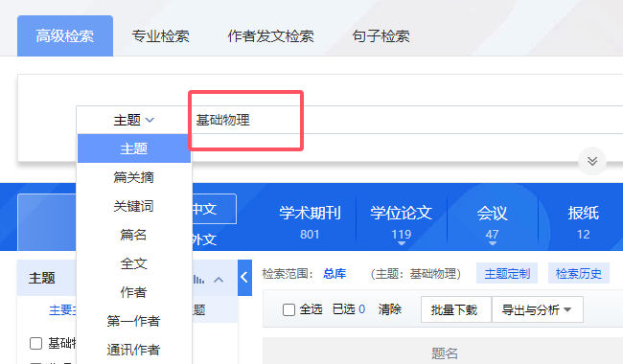Choose 第一作者 from the field list
Screen dimensions: 623x364
click(x=134, y=321)
